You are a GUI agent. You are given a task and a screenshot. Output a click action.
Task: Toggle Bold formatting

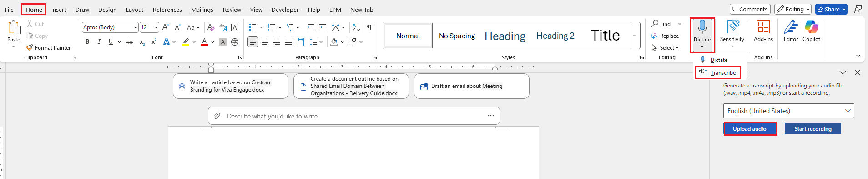pos(87,42)
